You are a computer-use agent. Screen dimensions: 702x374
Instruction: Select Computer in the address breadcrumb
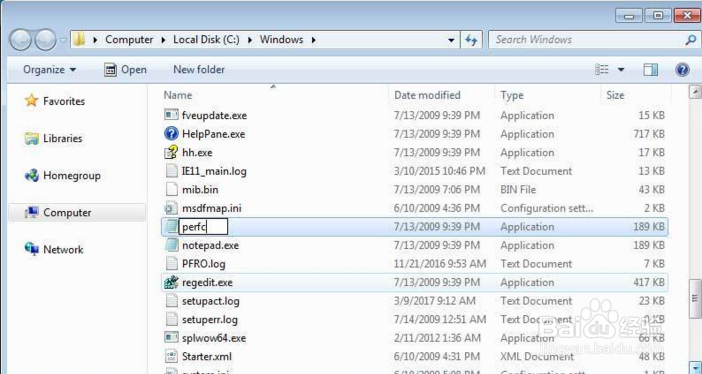coord(129,39)
